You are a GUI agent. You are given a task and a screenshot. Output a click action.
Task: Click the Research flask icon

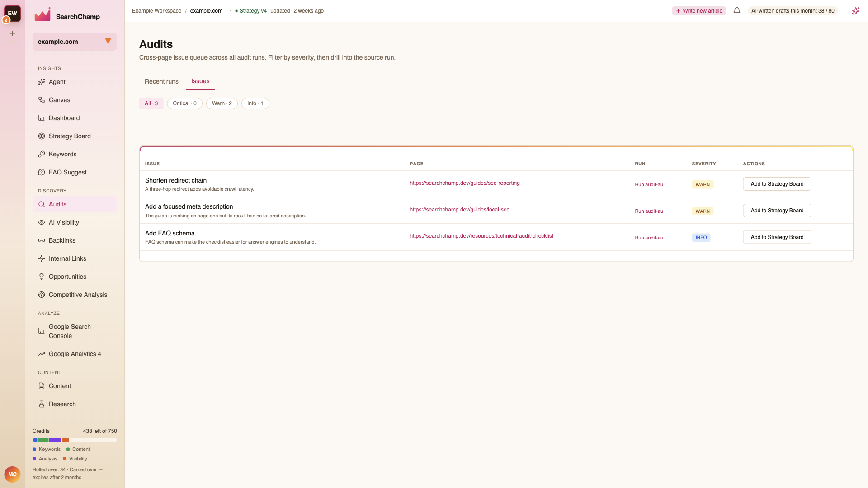tap(42, 404)
